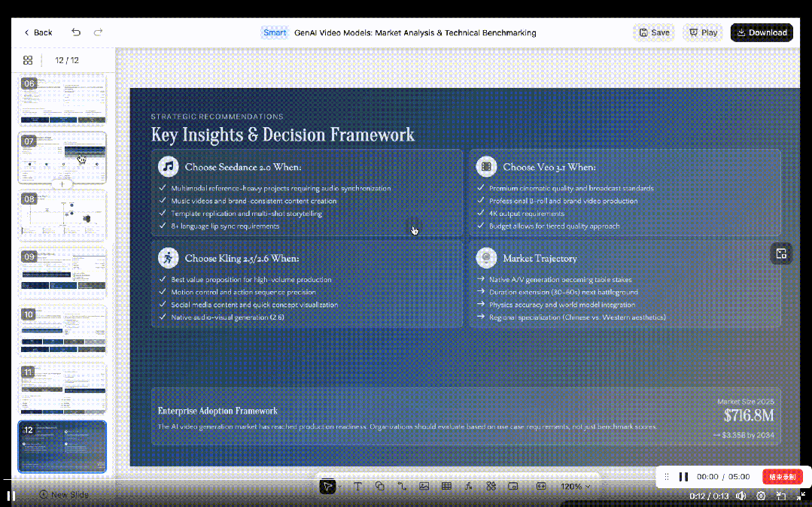Viewport: 812px width, 507px height.
Task: Mute the video player volume
Action: pos(741,496)
